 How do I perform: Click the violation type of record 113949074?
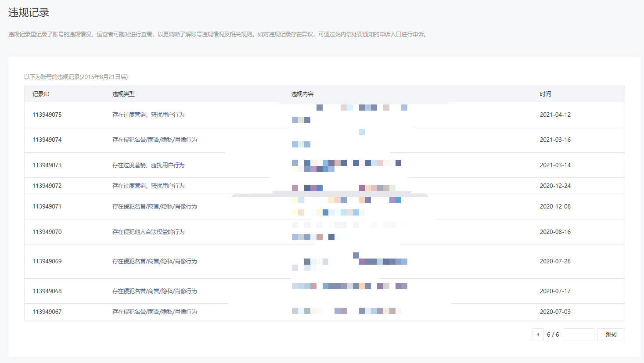click(155, 140)
